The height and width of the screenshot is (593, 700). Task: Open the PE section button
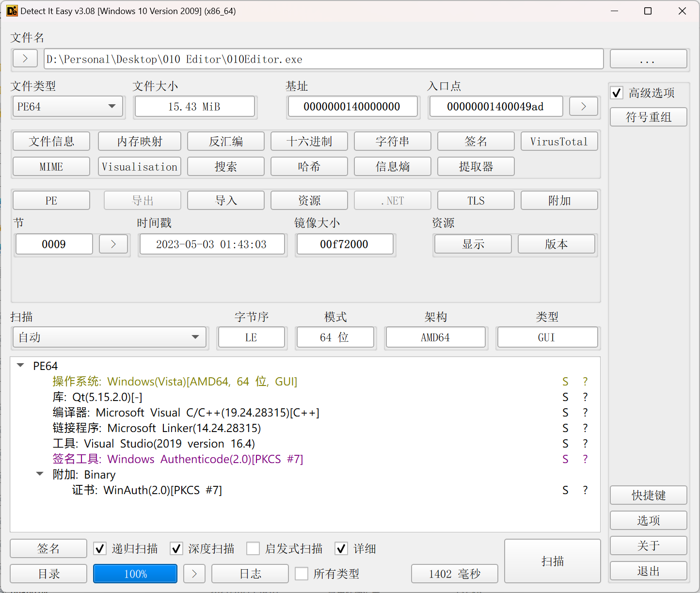(x=51, y=200)
